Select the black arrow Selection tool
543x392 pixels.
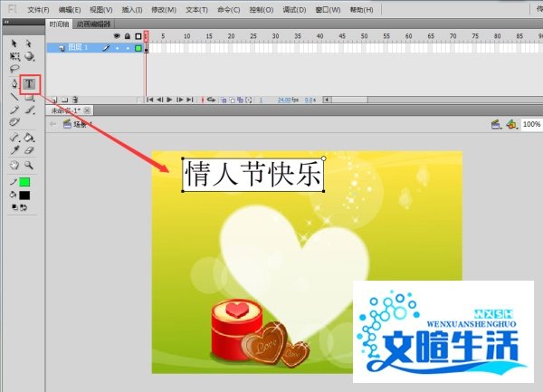pyautogui.click(x=14, y=43)
